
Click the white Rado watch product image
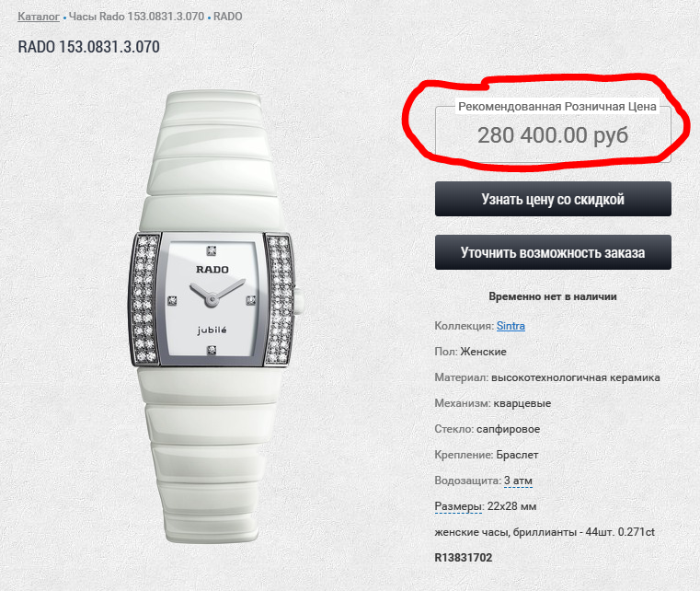(213, 317)
